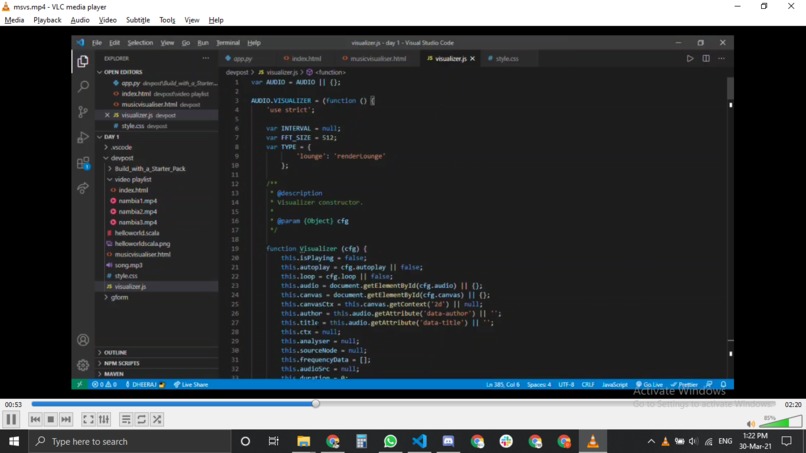Click the total time 02:20 label
Screen dimensions: 806x453
click(793, 405)
